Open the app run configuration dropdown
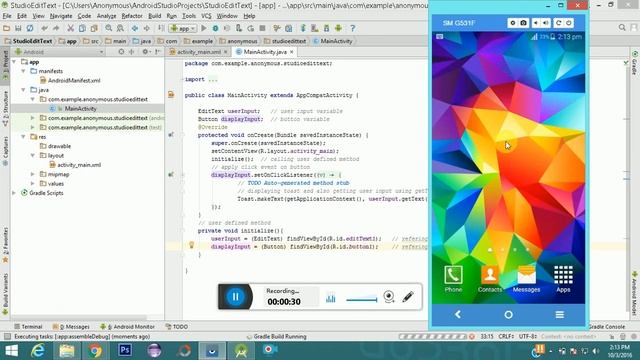The image size is (640, 360). tap(183, 28)
